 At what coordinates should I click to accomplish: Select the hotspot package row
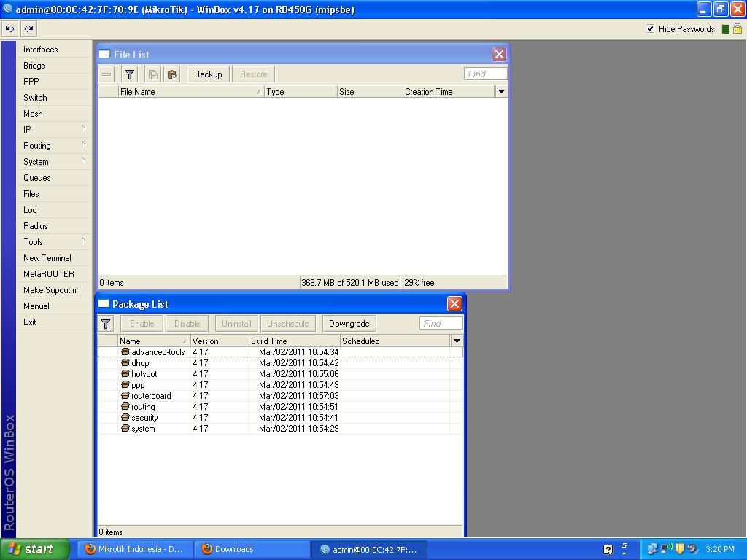point(280,374)
